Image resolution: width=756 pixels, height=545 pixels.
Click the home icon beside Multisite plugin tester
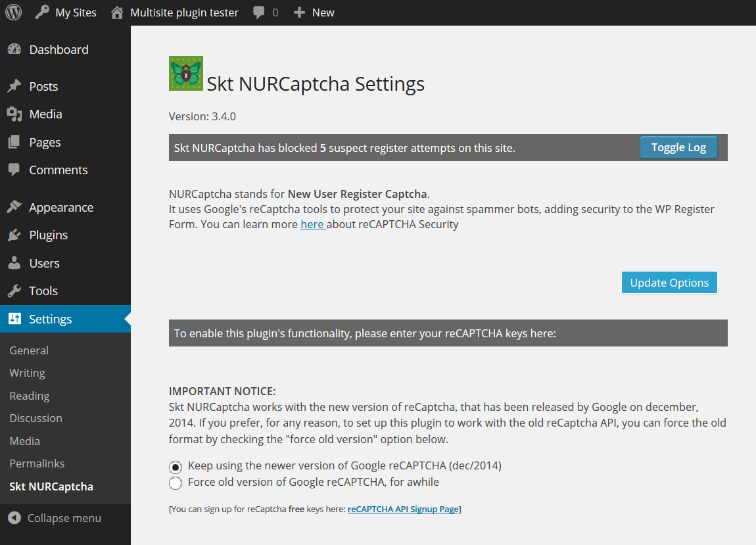[116, 12]
